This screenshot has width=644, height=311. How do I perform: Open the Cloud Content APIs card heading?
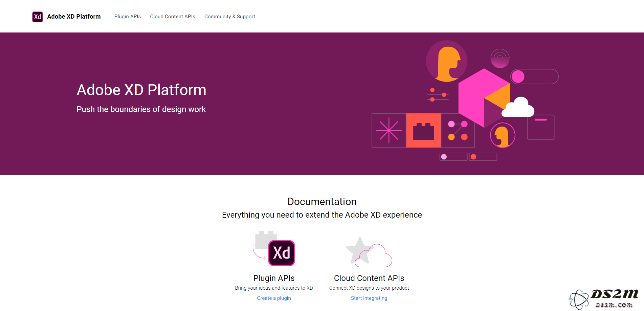(369, 278)
